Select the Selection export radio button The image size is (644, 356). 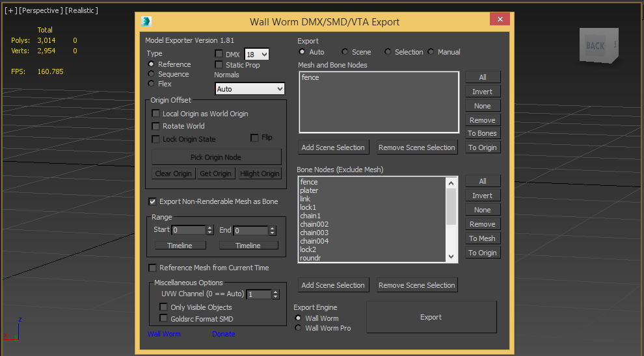(x=388, y=52)
